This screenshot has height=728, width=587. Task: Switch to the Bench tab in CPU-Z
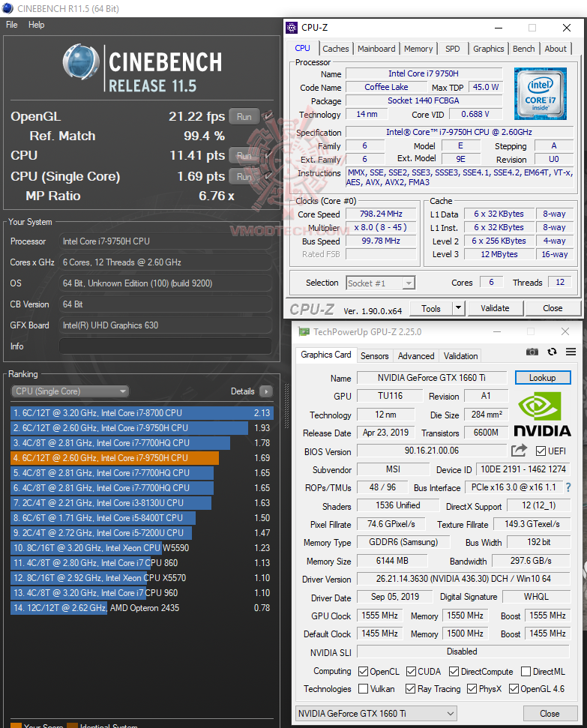(x=524, y=49)
